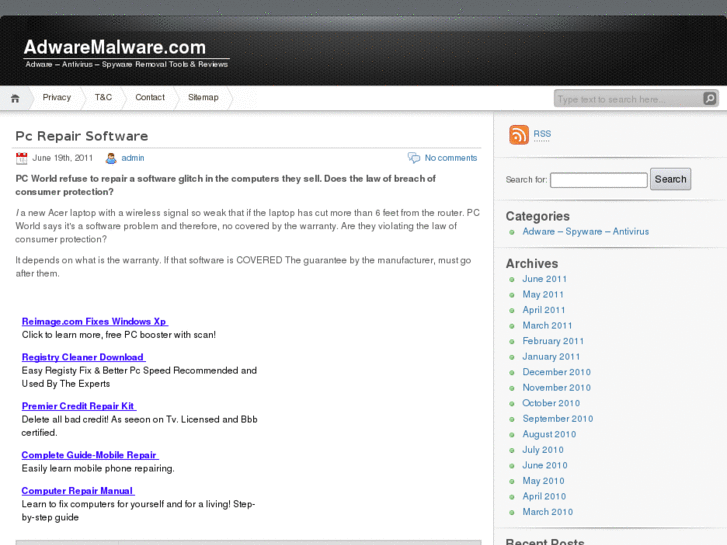
Task: Click the sidebar Search button
Action: pyautogui.click(x=670, y=179)
